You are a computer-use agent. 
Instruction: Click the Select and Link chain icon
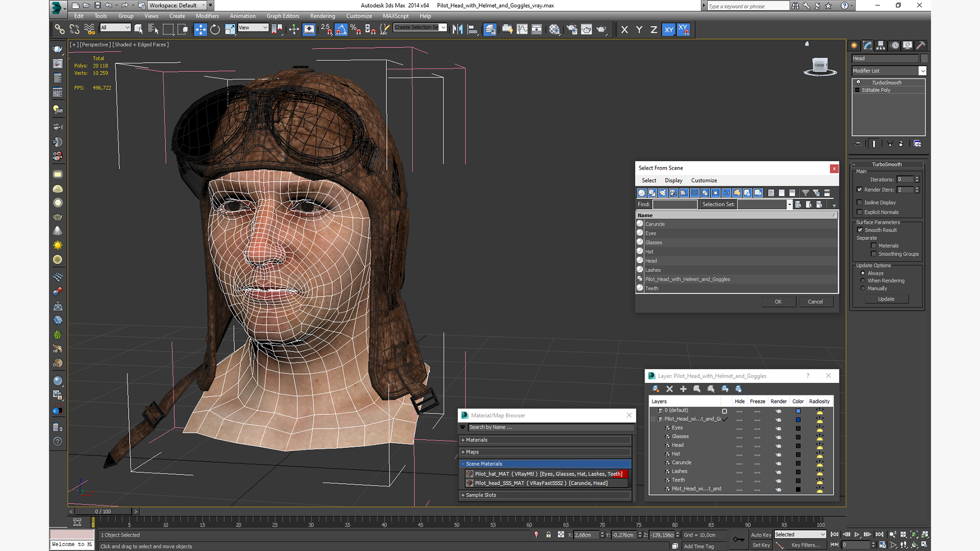[x=60, y=30]
